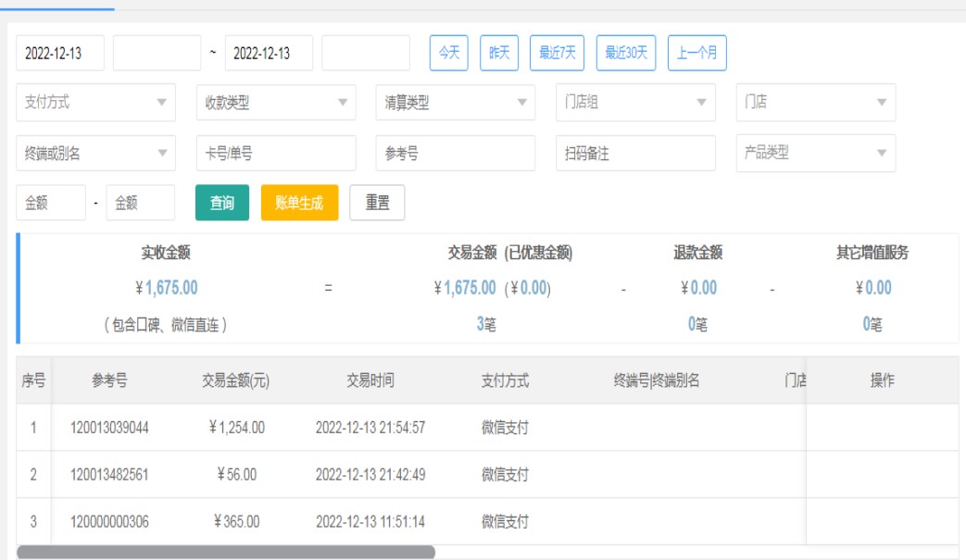
Task: Choose the 最近30天 date range
Action: coord(626,53)
